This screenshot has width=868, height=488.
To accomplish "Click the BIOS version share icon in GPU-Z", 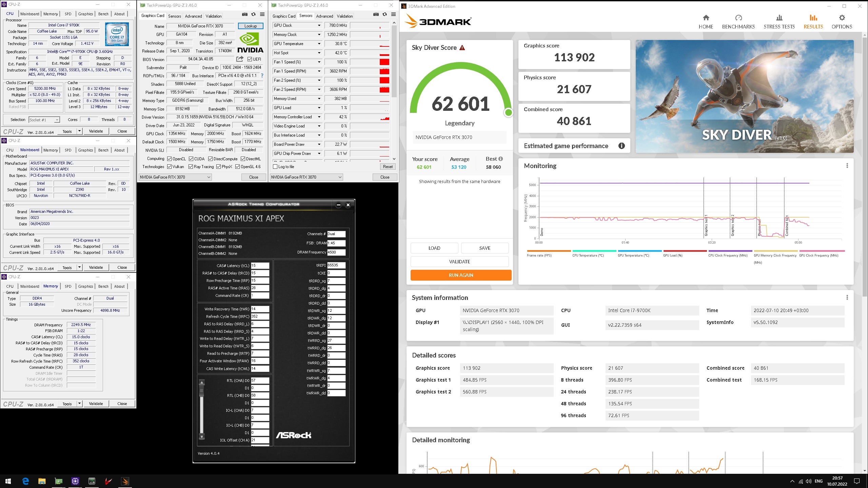I will point(240,59).
